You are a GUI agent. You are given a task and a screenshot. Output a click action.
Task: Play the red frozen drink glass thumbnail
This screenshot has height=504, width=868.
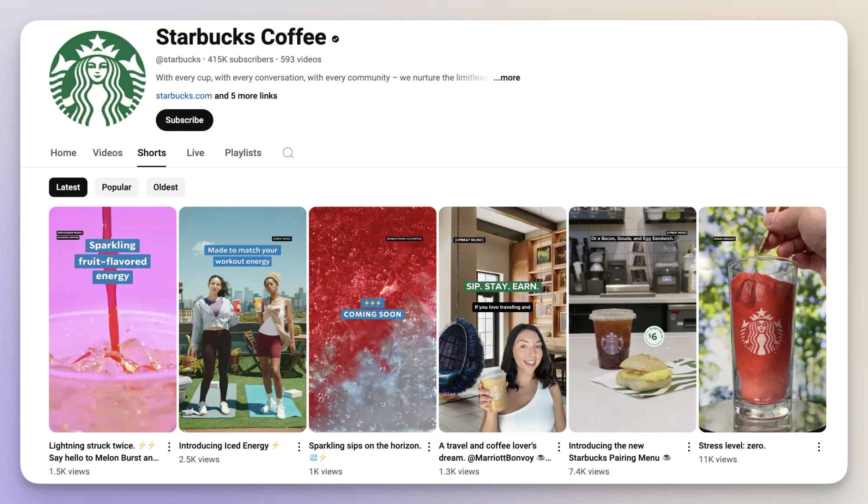763,319
